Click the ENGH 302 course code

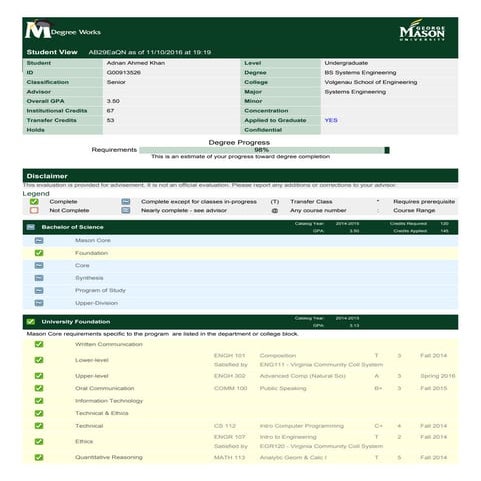point(229,376)
